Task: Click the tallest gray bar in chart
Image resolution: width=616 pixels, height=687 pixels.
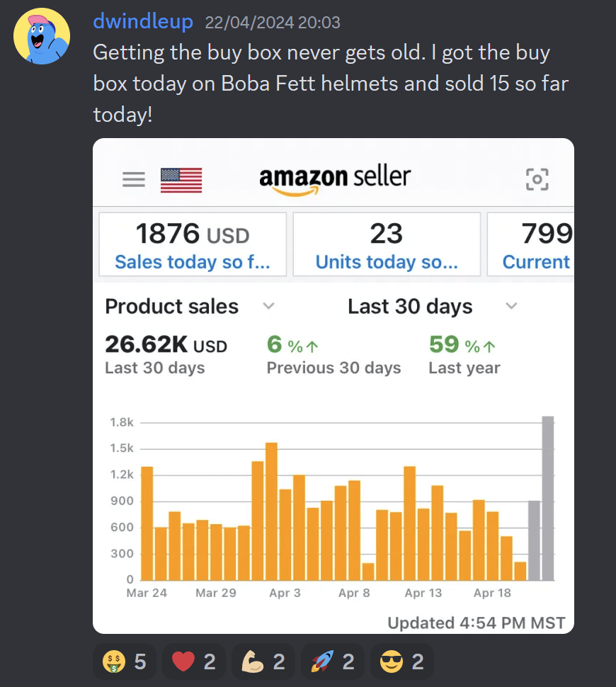Action: pos(548,498)
